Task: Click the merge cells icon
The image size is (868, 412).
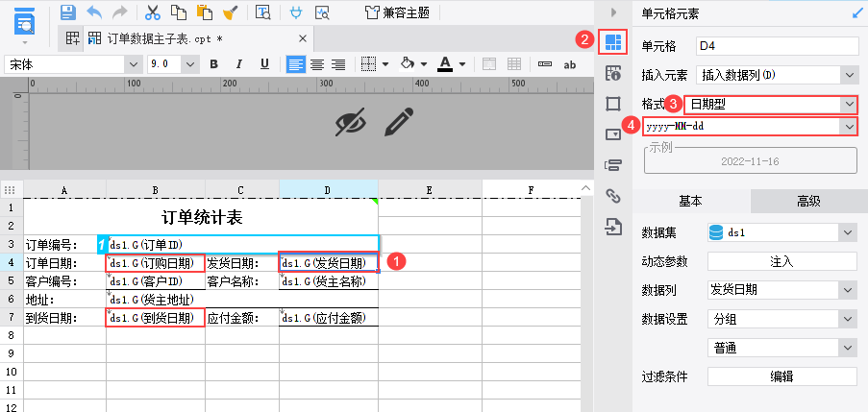Action: point(489,64)
